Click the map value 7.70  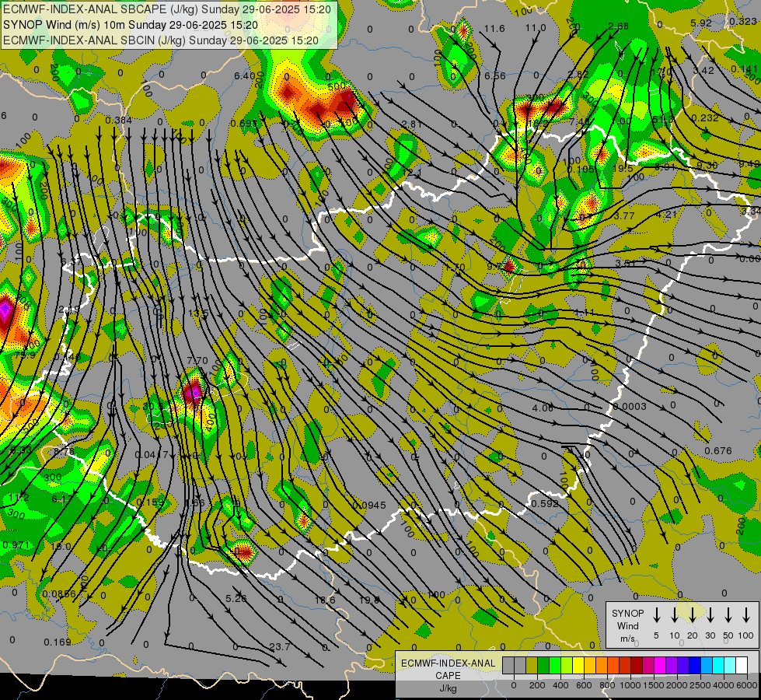[x=197, y=360]
